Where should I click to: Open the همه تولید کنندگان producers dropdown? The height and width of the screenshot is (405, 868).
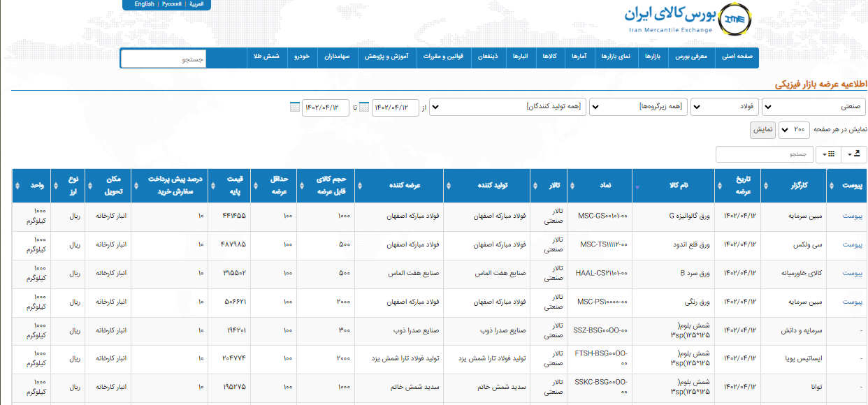pyautogui.click(x=507, y=108)
